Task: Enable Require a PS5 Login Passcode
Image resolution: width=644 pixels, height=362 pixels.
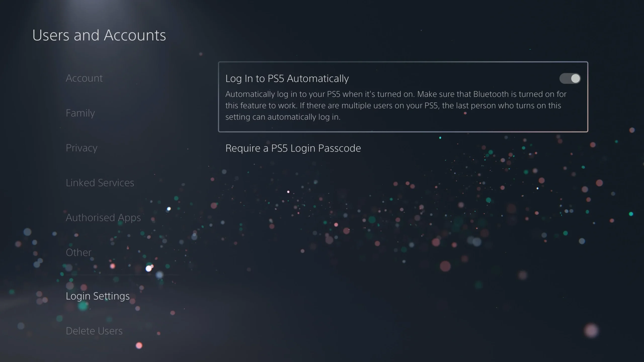Action: point(293,148)
